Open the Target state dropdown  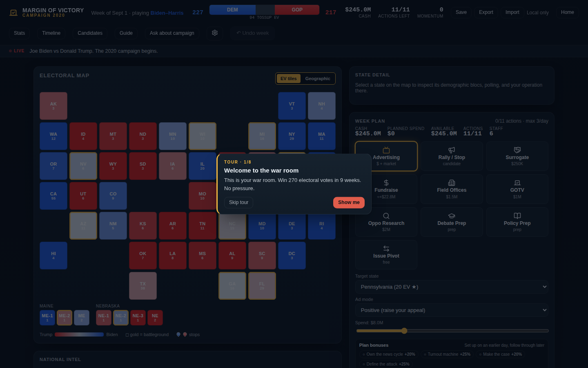(x=452, y=287)
